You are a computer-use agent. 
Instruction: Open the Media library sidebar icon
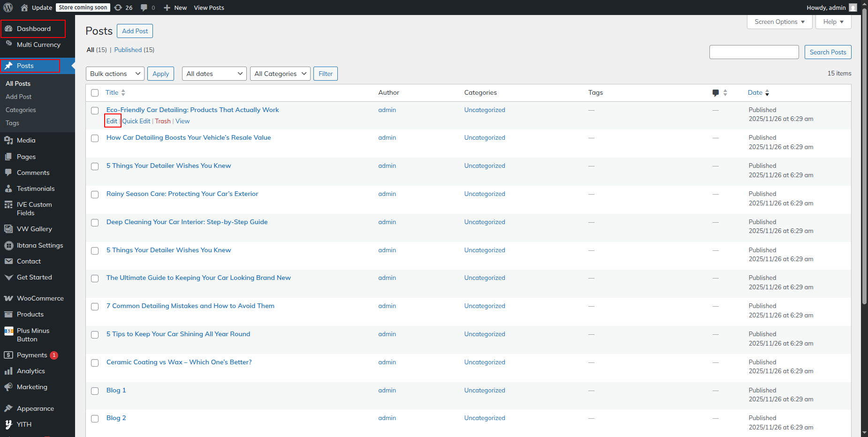tap(8, 140)
